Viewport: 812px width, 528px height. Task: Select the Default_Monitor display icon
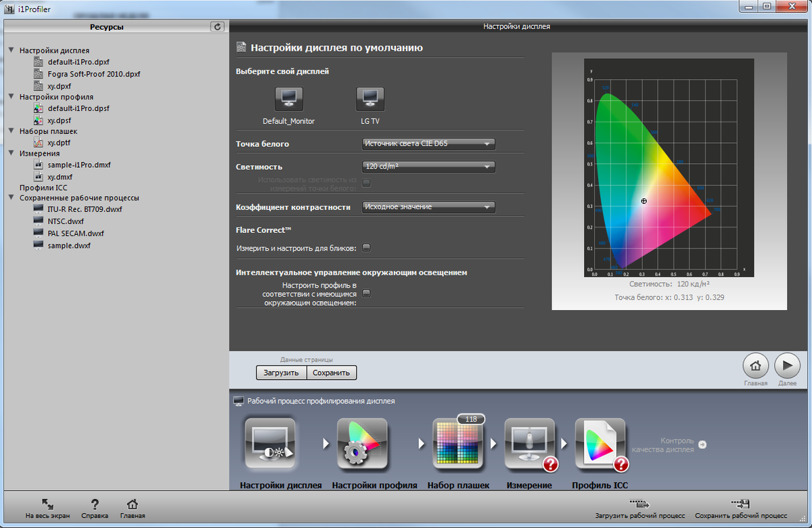click(288, 97)
